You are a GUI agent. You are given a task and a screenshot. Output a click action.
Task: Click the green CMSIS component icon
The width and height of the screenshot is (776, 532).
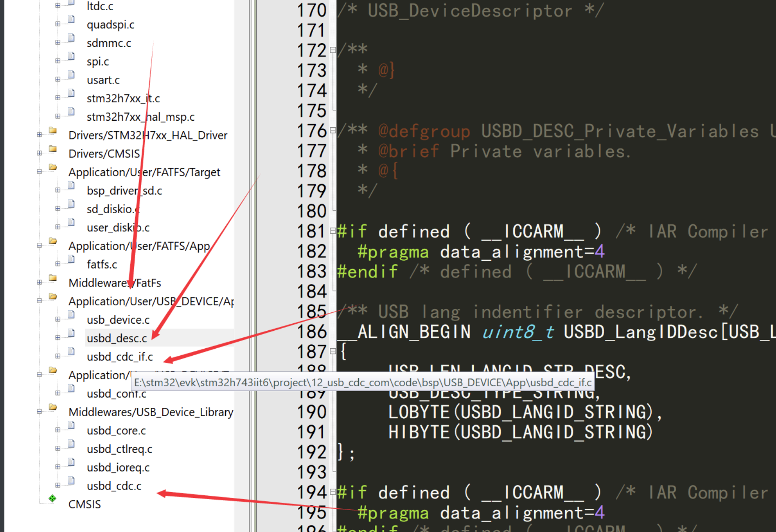pyautogui.click(x=52, y=498)
